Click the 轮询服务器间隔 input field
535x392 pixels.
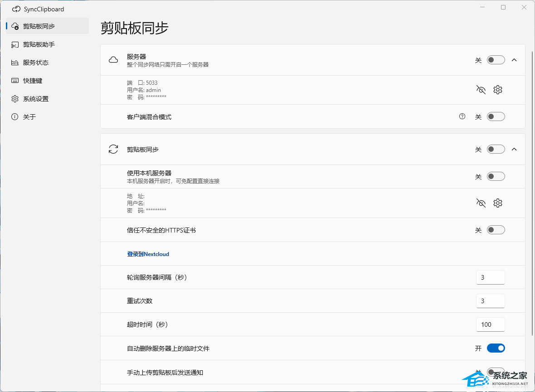pyautogui.click(x=490, y=277)
